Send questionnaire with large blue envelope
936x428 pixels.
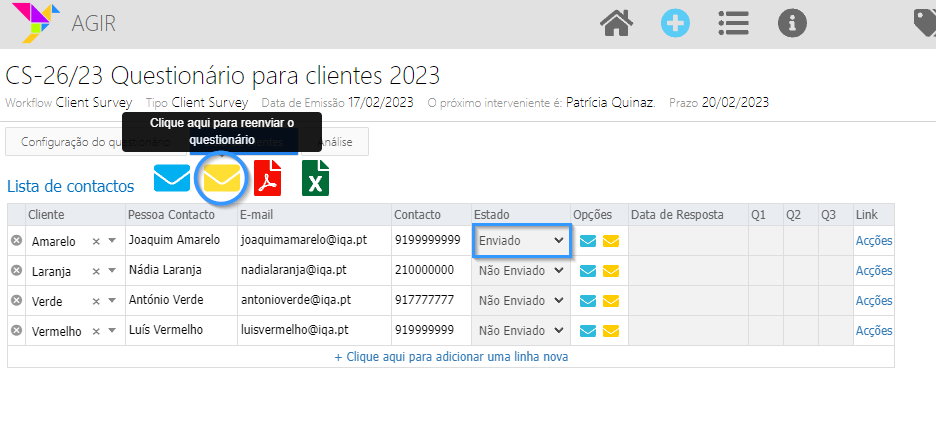[172, 177]
